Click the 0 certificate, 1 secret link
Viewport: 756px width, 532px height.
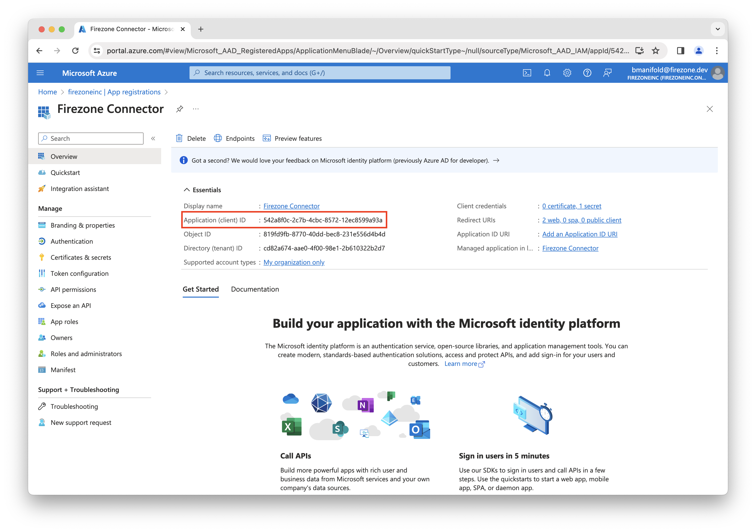pos(572,206)
